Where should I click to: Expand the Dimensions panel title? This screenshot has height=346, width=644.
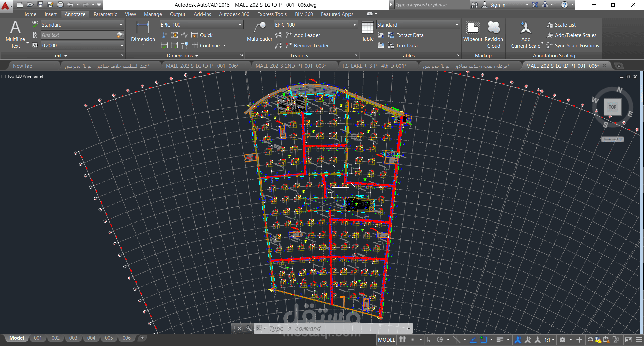coord(182,56)
